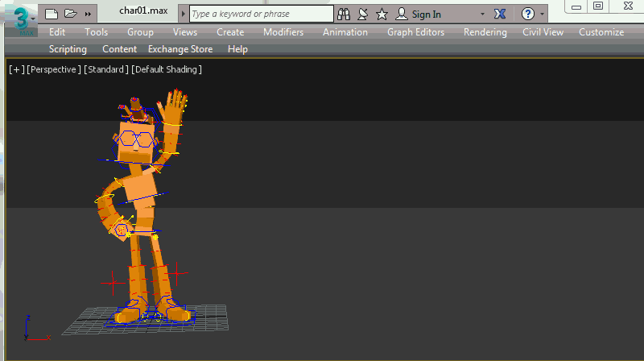Open the Graph Editors menu
644x361 pixels.
pos(415,32)
